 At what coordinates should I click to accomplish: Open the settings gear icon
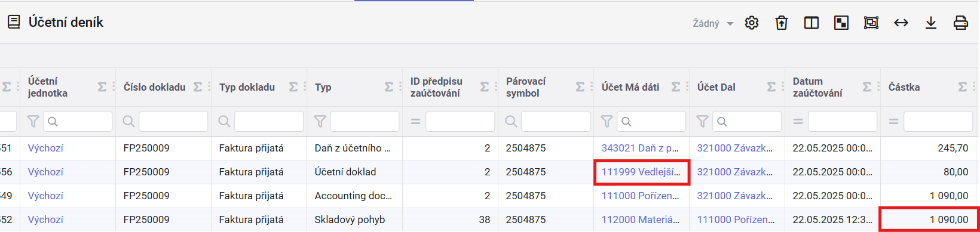pyautogui.click(x=752, y=23)
